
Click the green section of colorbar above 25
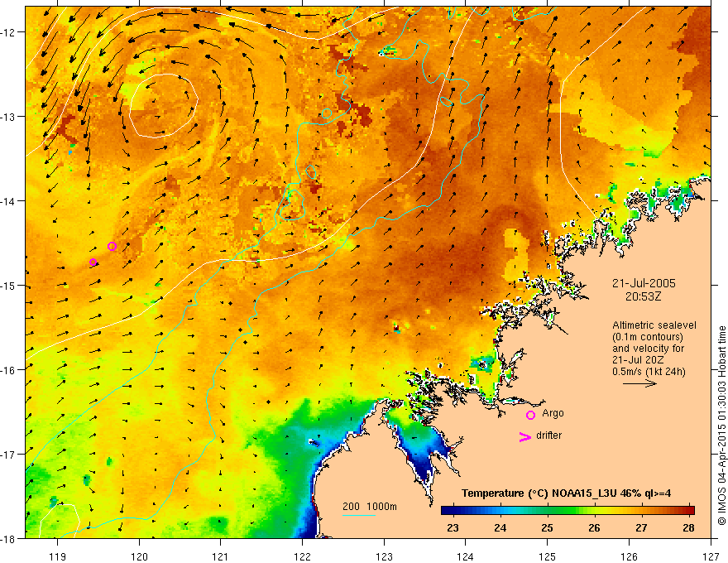pos(548,511)
